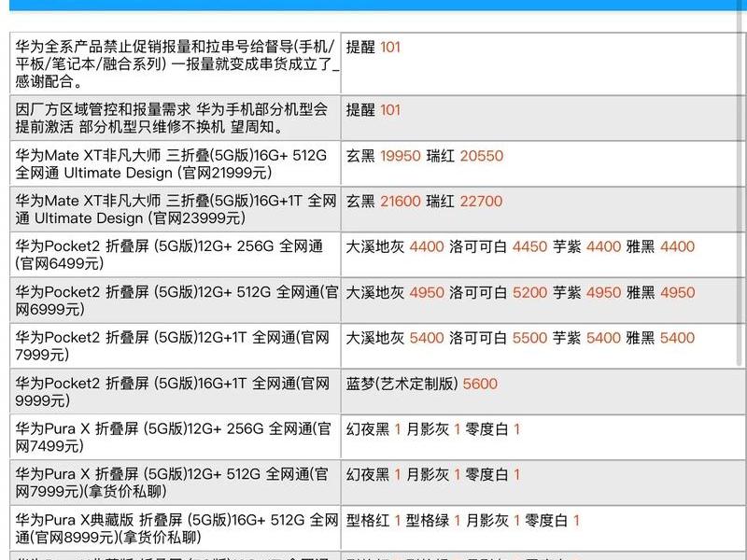Image resolution: width=747 pixels, height=560 pixels.
Task: Click 提醒 101 in the second notice row
Action: 373,110
